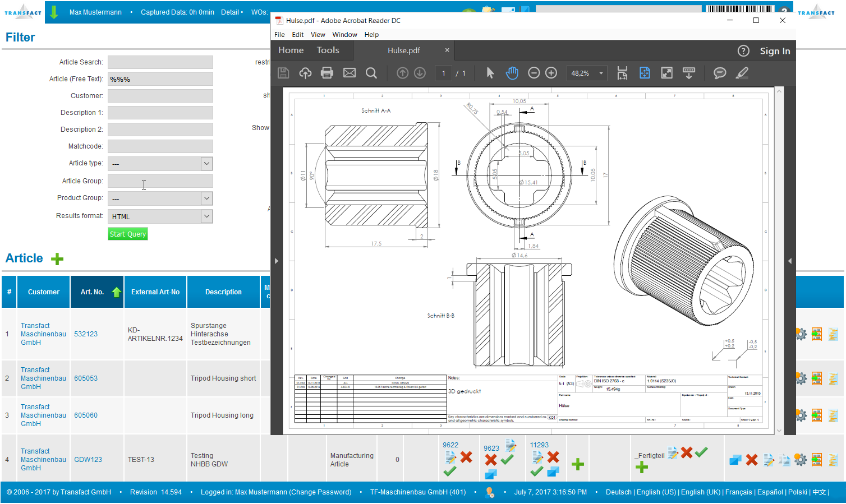Fit page width scrolling icon
This screenshot has width=846, height=504.
click(622, 73)
